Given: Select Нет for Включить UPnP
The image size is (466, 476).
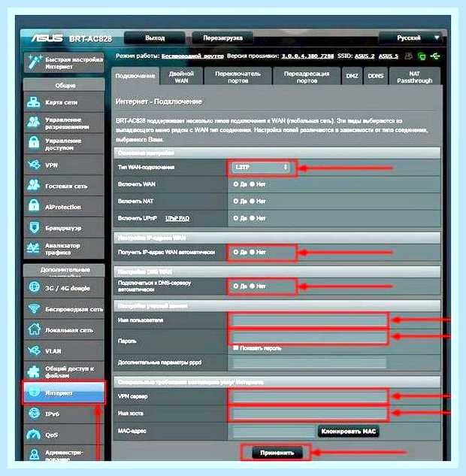Looking at the screenshot, I should [252, 218].
